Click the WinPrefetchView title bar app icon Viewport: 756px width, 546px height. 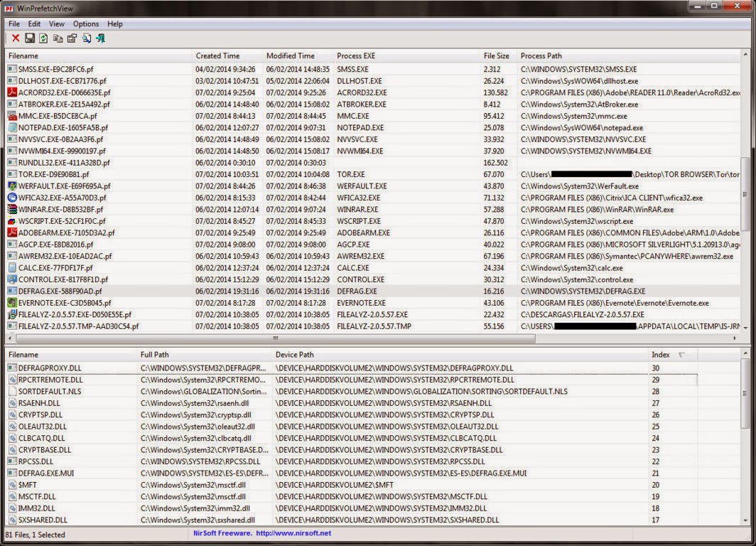pos(9,9)
